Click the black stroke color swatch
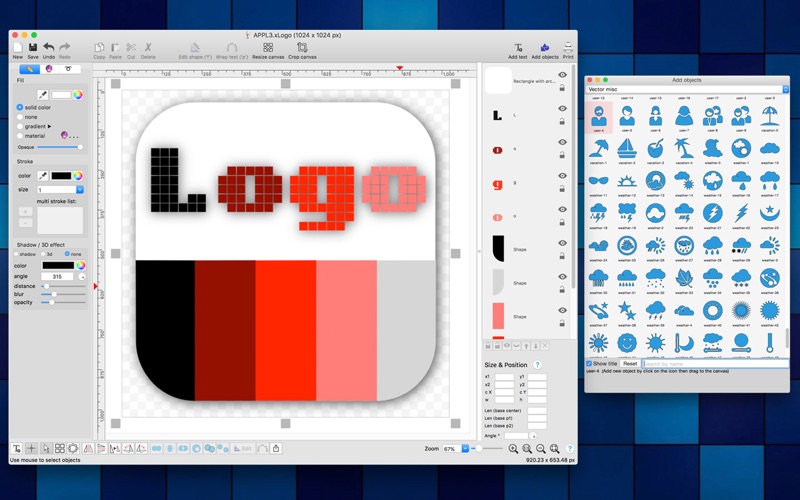This screenshot has width=800, height=500. pyautogui.click(x=61, y=176)
